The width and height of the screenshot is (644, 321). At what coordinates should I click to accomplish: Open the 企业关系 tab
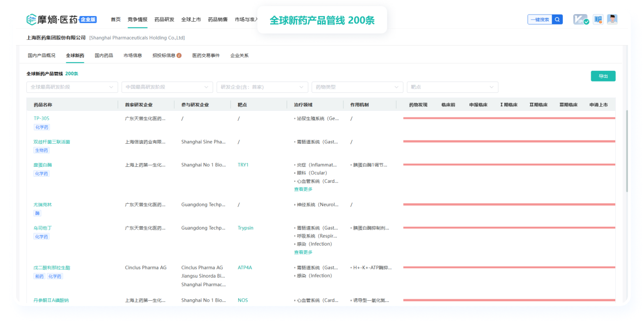point(239,56)
